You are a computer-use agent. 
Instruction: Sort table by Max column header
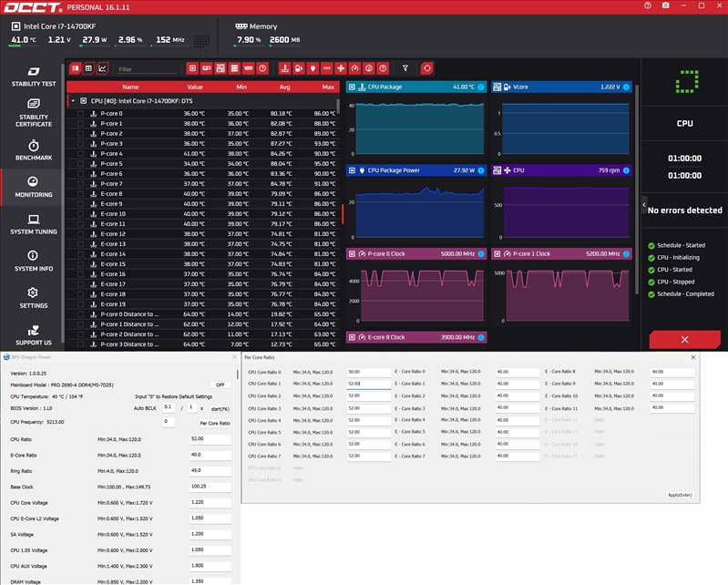coord(328,87)
